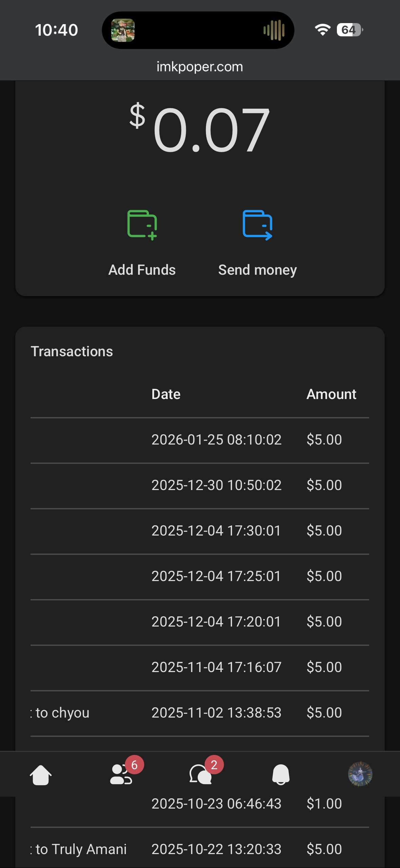This screenshot has height=868, width=400.
Task: Open the 2025-12-30 10:50:02 transaction row
Action: tap(216, 485)
